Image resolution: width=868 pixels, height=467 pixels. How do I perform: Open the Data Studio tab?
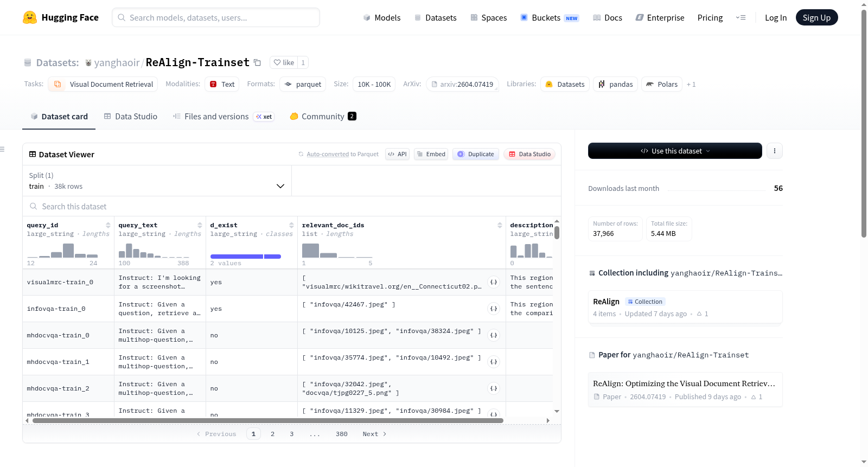tap(131, 116)
